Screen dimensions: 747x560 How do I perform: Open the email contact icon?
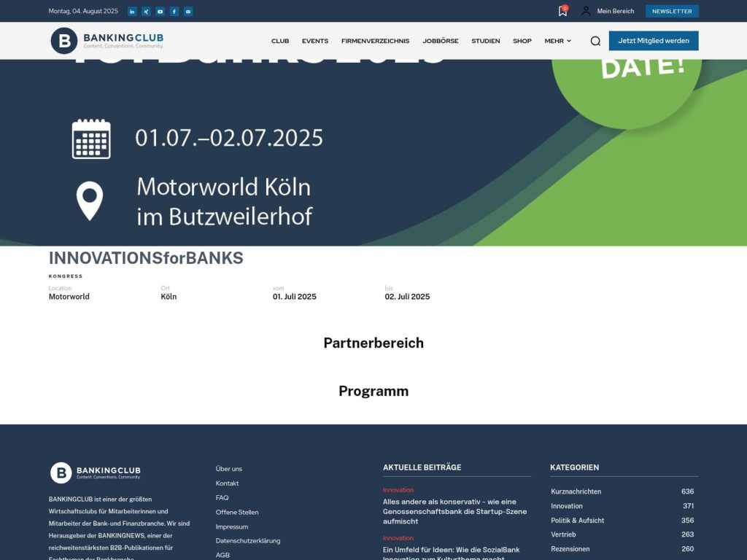pyautogui.click(x=189, y=11)
